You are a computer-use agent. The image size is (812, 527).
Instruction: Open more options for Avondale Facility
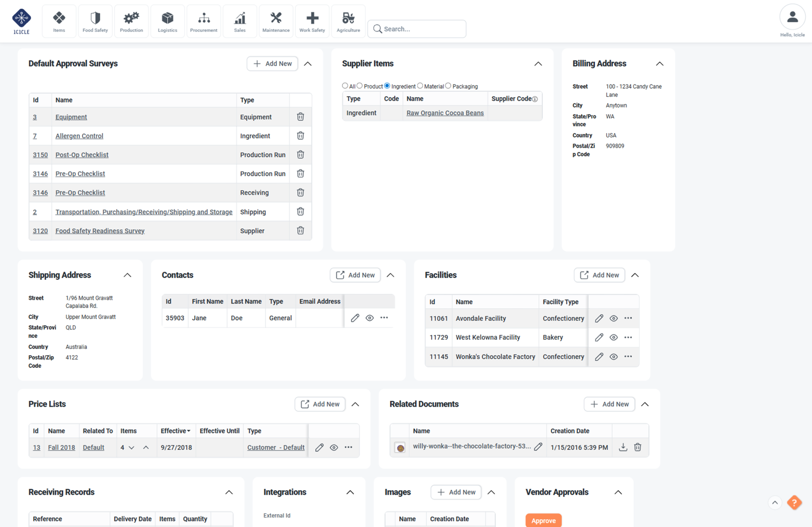coord(628,318)
